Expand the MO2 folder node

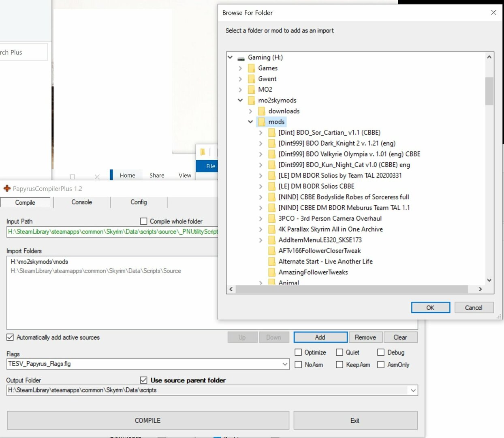[x=240, y=90]
